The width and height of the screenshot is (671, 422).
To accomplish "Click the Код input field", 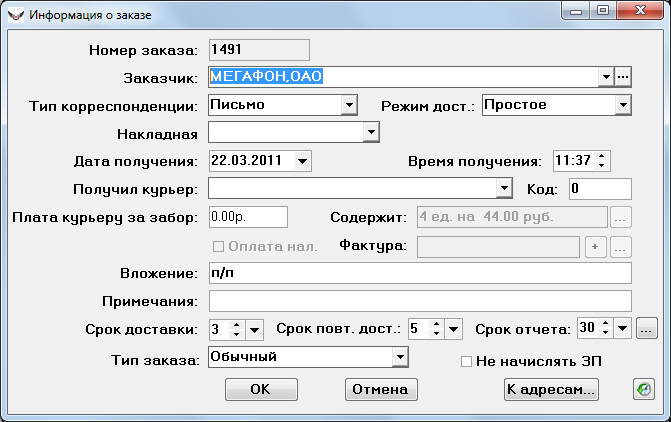I will [600, 189].
